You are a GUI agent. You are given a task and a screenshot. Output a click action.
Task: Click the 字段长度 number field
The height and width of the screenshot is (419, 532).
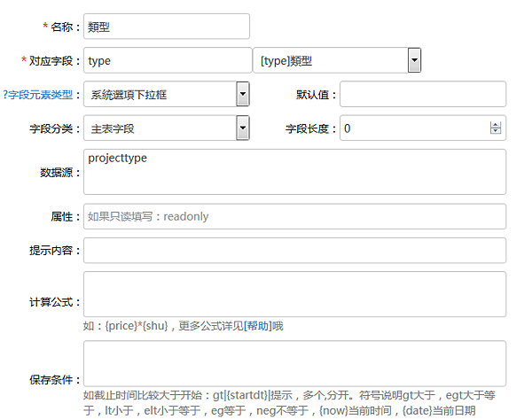point(423,128)
